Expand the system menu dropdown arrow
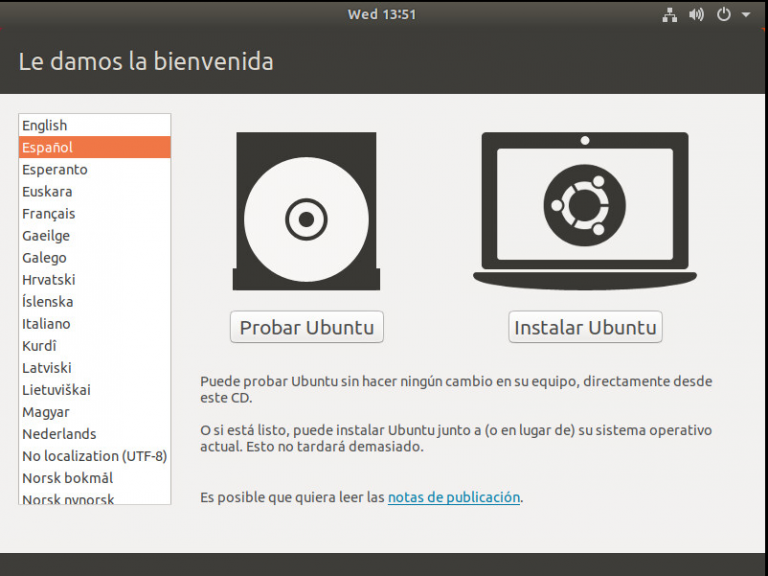Viewport: 768px width, 576px height. coord(746,15)
